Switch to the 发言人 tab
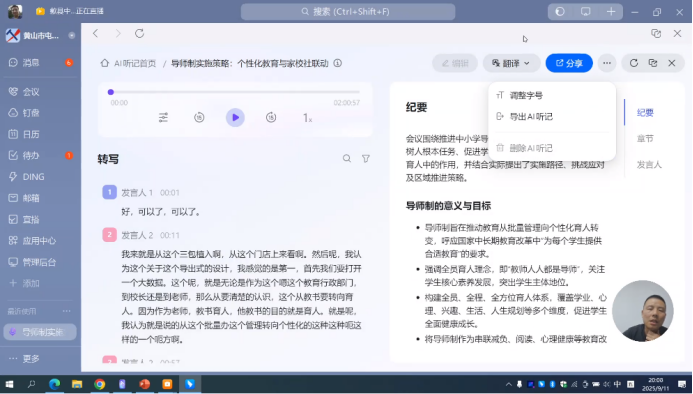693x394 pixels. (649, 164)
